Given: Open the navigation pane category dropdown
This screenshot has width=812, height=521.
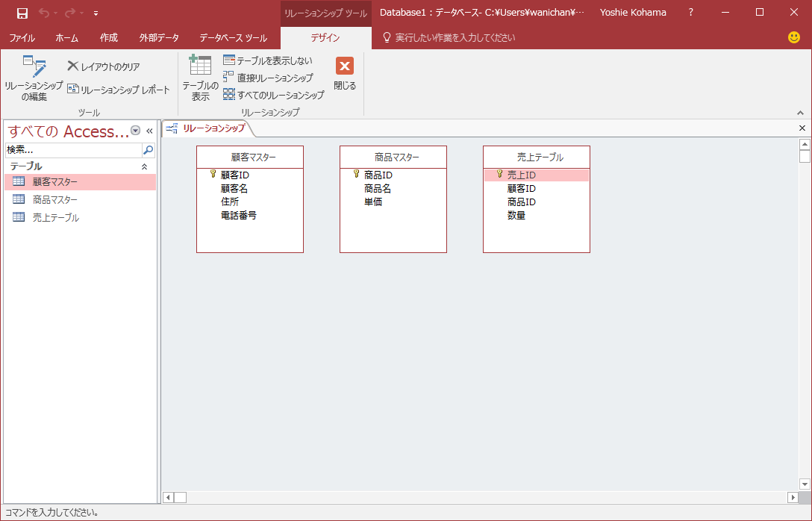Looking at the screenshot, I should [x=136, y=131].
